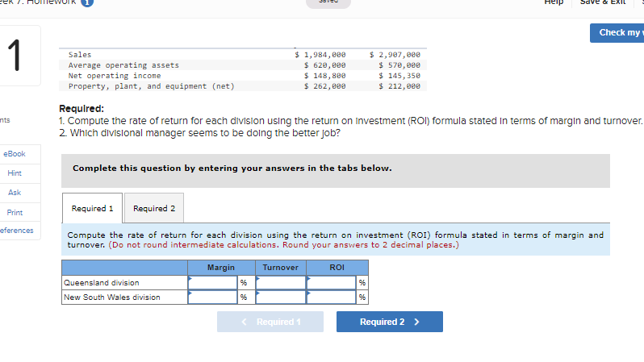Click New South Wales Margin input
Image resolution: width=644 pixels, height=362 pixels.
point(213,298)
